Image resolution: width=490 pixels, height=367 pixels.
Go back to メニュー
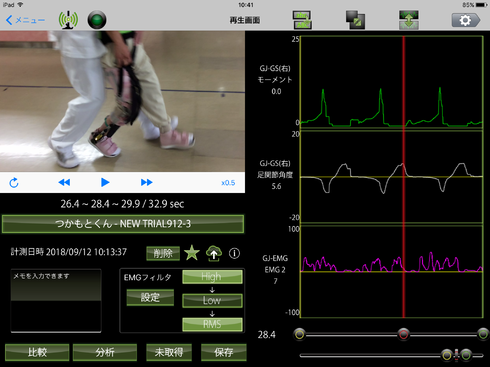(25, 20)
